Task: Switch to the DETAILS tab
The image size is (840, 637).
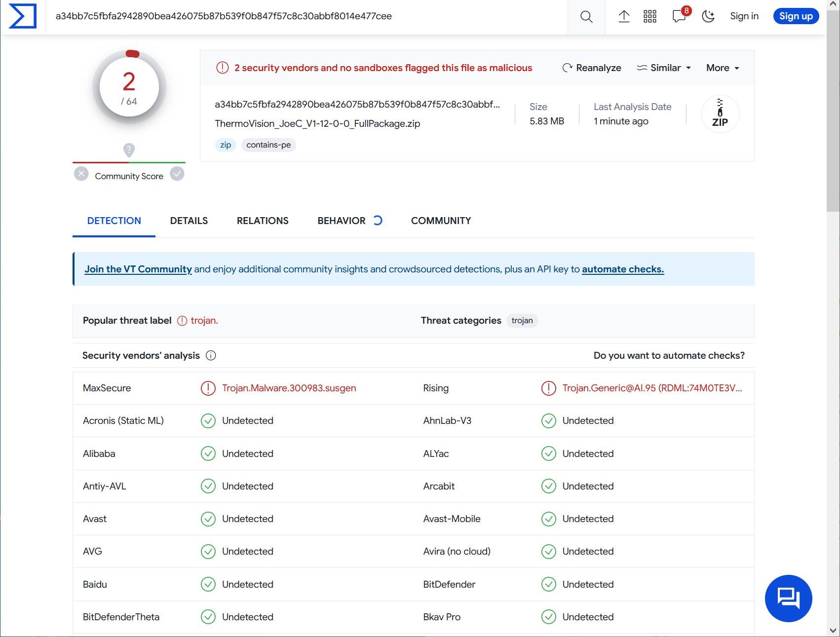Action: click(189, 221)
